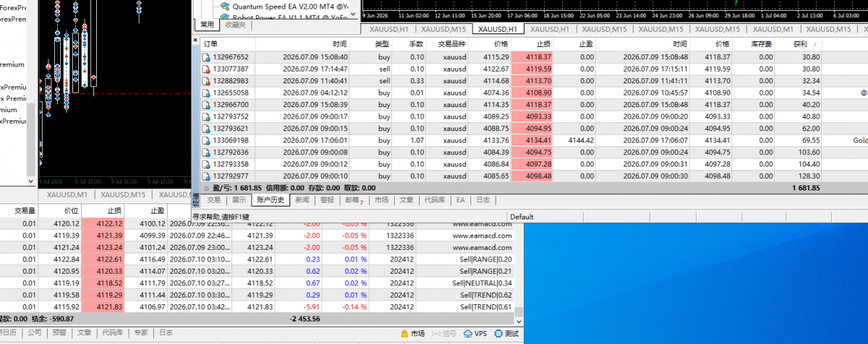Click the profit/loss summary row icon
The height and width of the screenshot is (344, 868).
[207, 188]
